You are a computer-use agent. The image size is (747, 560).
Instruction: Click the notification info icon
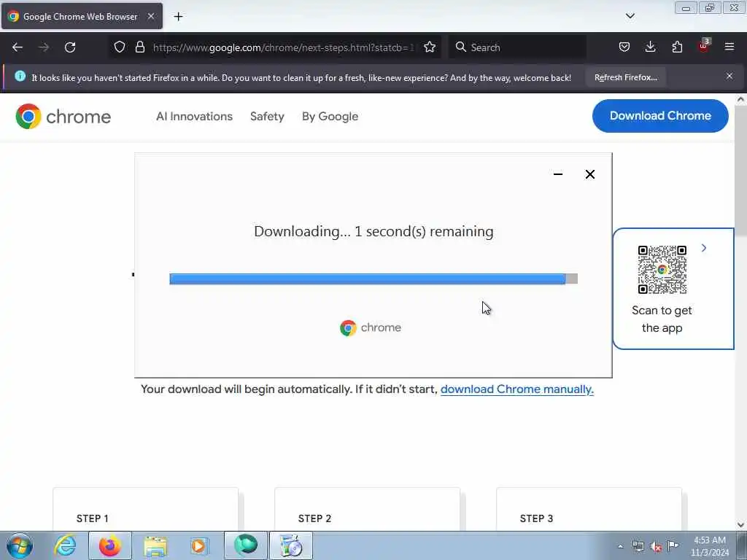point(20,76)
